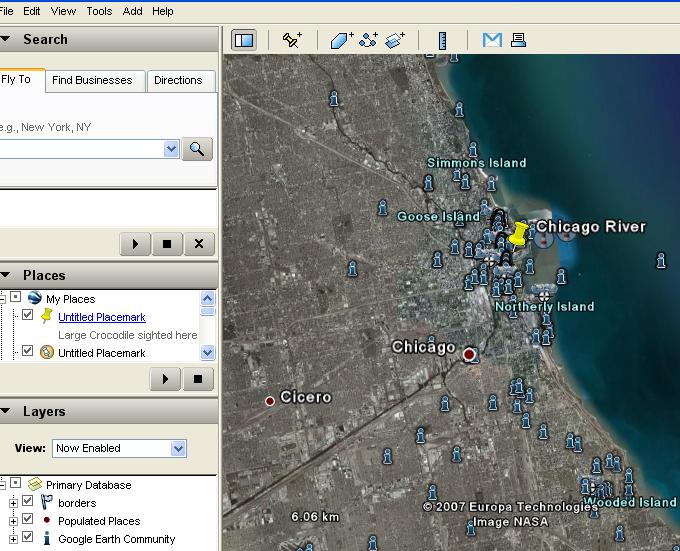Click the Google Earth Community info icon
This screenshot has width=680, height=551.
[x=47, y=538]
